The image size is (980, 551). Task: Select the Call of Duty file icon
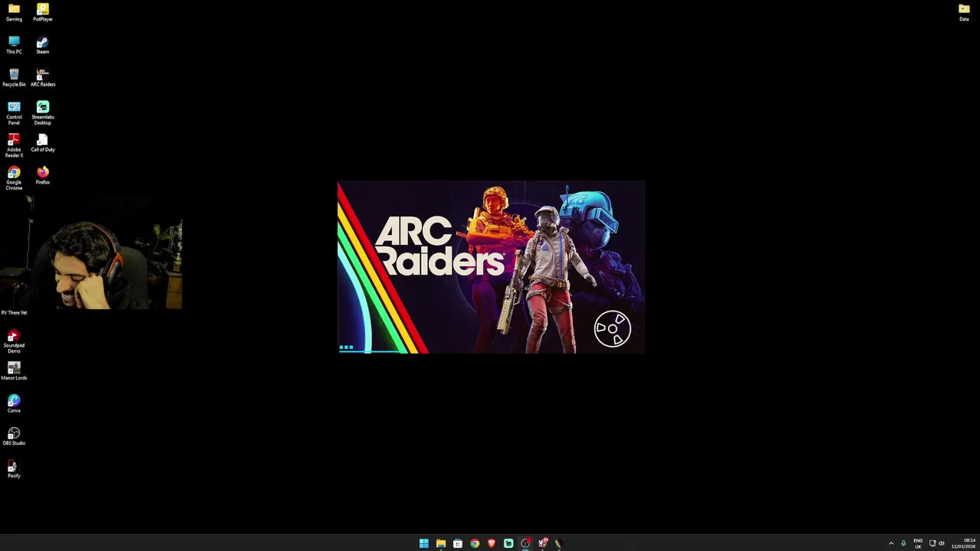[x=43, y=143]
